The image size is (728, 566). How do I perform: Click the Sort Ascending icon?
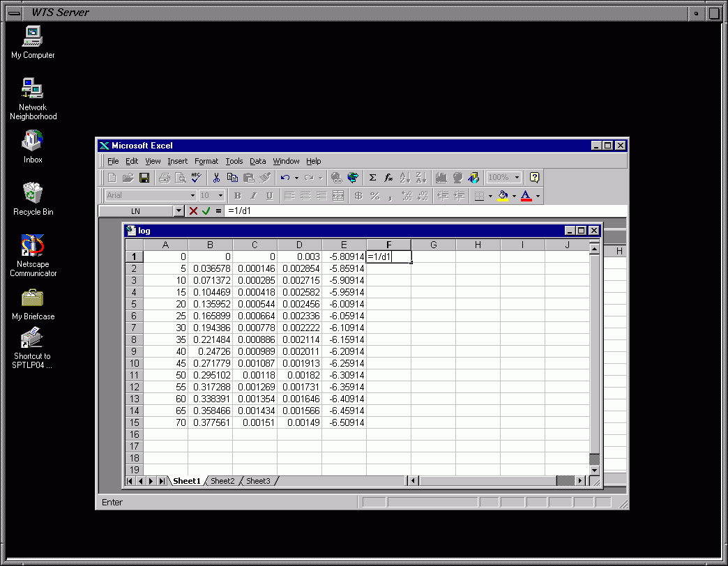coord(405,178)
